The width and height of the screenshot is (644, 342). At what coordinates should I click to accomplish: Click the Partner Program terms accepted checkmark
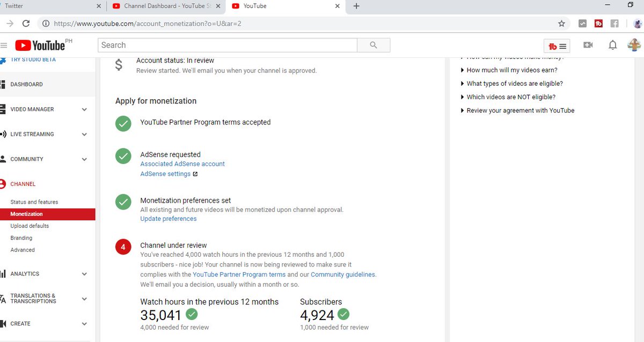[123, 123]
